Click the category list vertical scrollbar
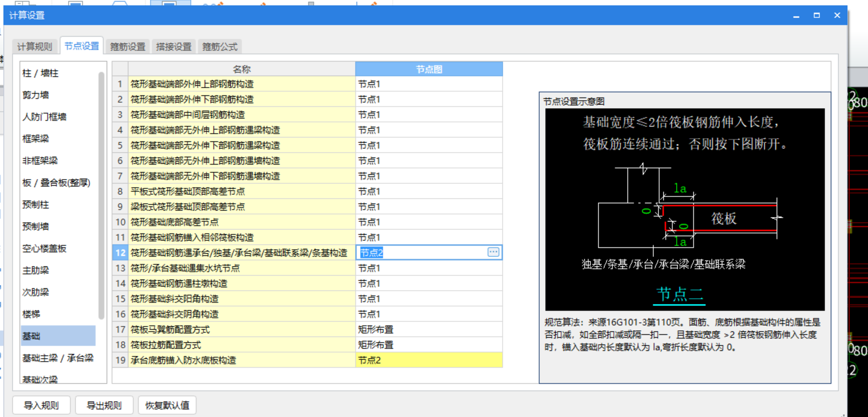The width and height of the screenshot is (868, 417). point(101,195)
